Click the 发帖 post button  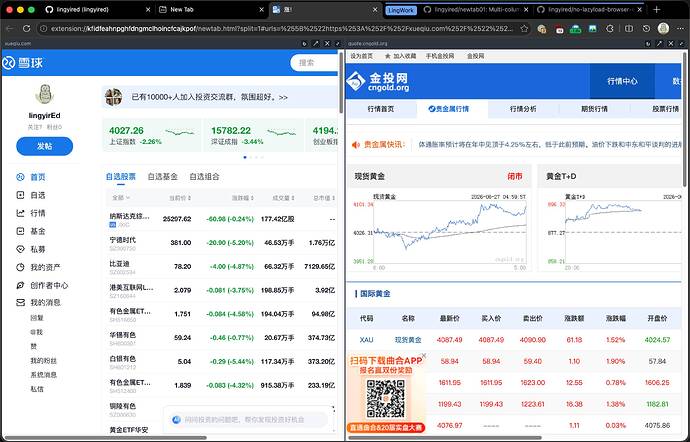pyautogui.click(x=44, y=146)
